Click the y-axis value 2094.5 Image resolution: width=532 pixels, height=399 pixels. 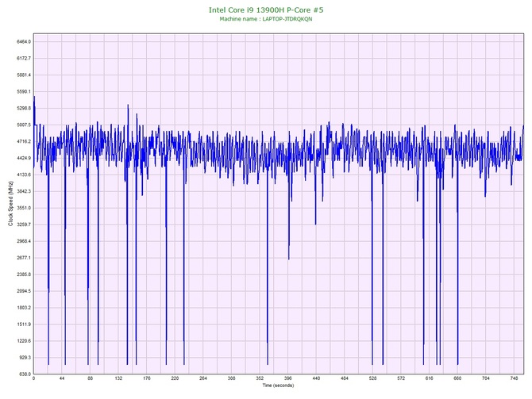coord(24,291)
